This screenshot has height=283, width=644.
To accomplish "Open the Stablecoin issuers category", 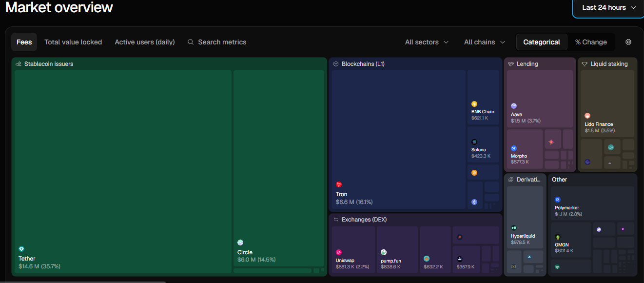I will (x=49, y=64).
